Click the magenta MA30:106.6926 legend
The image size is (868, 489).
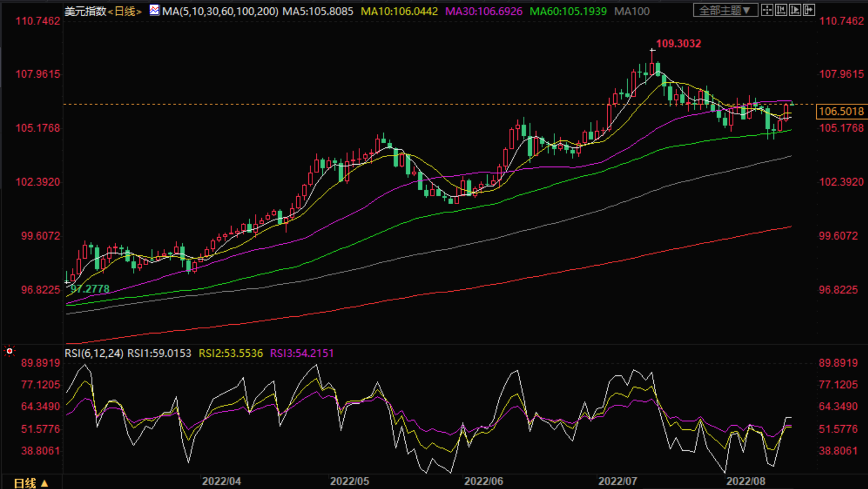484,11
